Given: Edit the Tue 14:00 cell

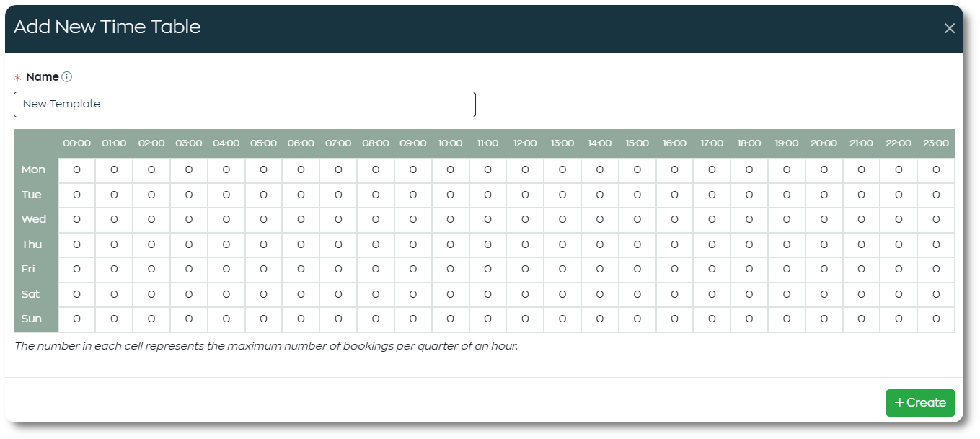Looking at the screenshot, I should (x=600, y=195).
